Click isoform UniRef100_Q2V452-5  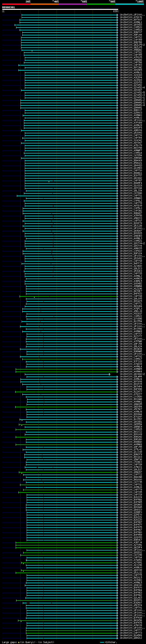pos(132,93)
